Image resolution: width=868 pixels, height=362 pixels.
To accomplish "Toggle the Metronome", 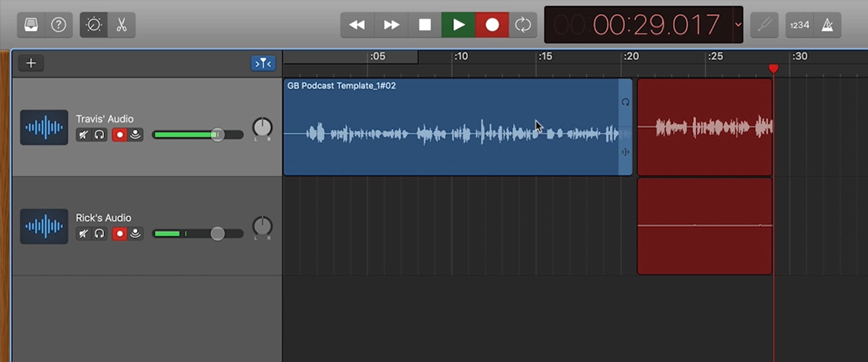I will (827, 25).
